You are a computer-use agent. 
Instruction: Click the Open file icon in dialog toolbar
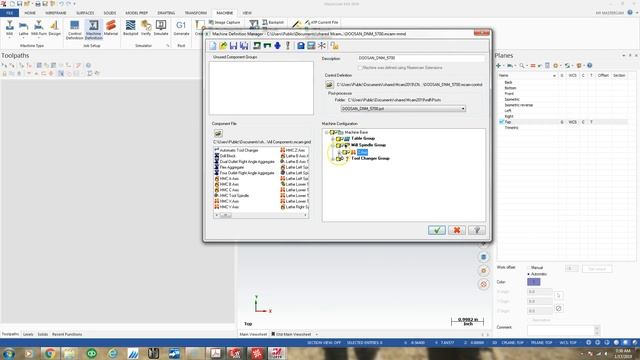(223, 46)
